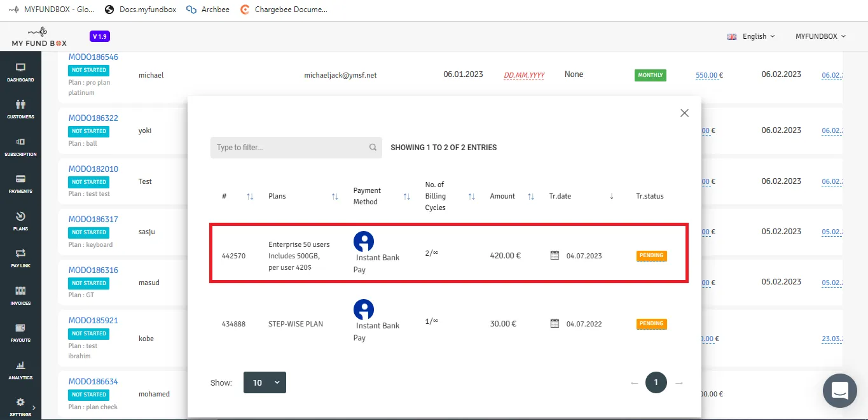The height and width of the screenshot is (420, 868).
Task: Open the Docs.myfundbox bookmark
Action: (x=141, y=10)
